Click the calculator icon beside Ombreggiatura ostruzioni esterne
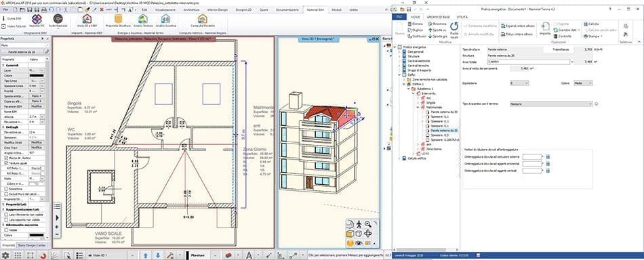Screen dimensions: 644x260 548,156
